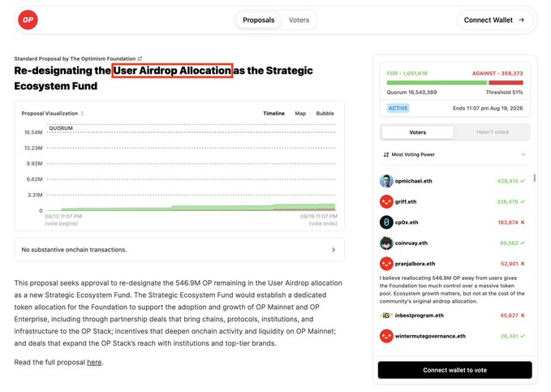Switch to the Hasn't voted tab

point(493,132)
